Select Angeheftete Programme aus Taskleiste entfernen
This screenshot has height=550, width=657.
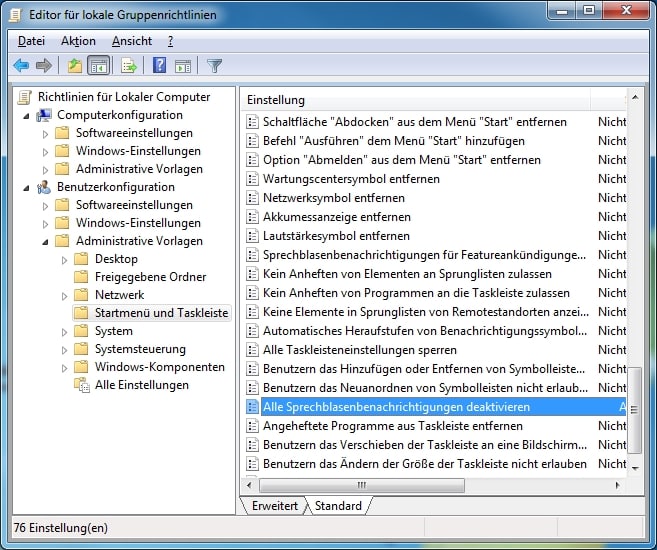click(x=393, y=426)
